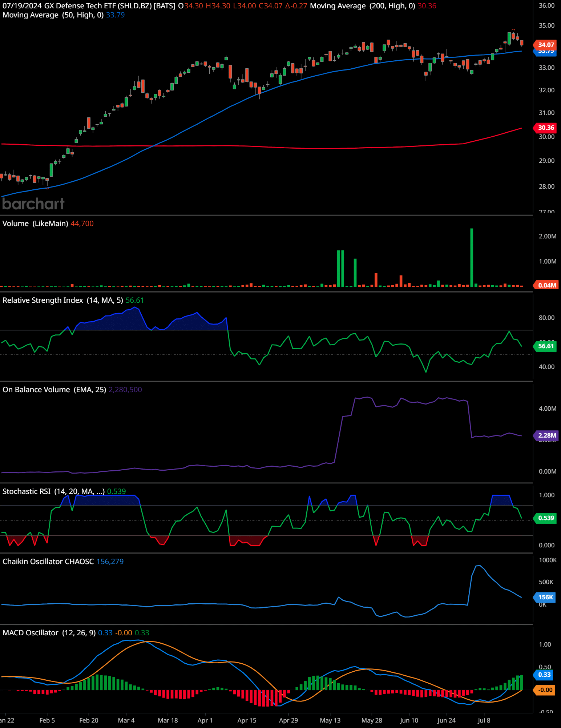Click the 156,279 Chaikin Oscillator value
The height and width of the screenshot is (728, 561).
(x=110, y=562)
